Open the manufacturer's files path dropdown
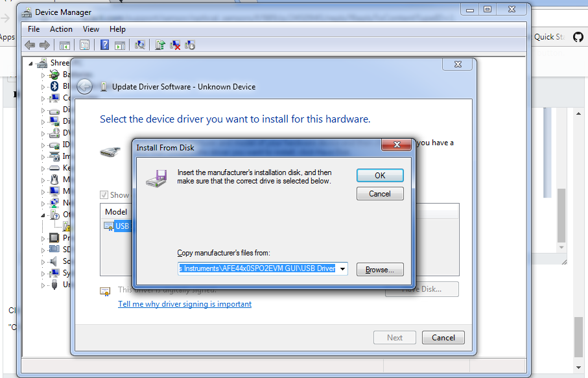 pos(342,268)
